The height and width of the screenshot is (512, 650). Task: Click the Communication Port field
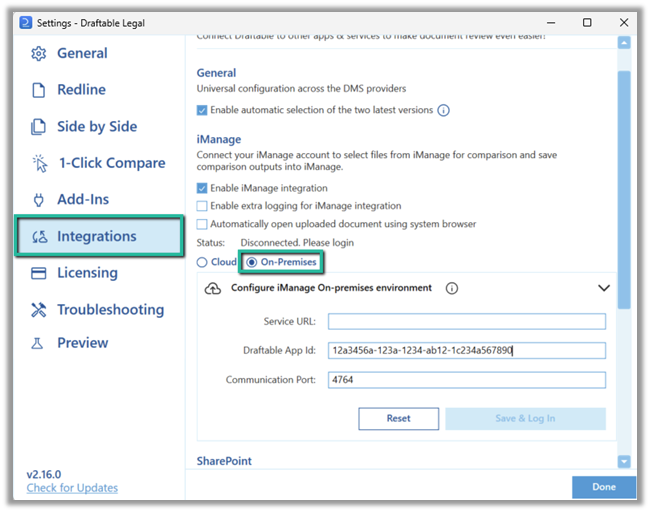(467, 380)
